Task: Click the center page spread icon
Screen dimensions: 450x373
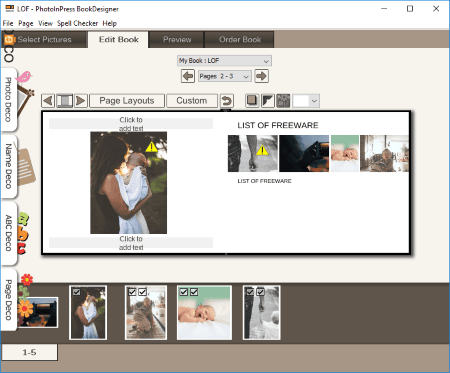Action: 65,101
